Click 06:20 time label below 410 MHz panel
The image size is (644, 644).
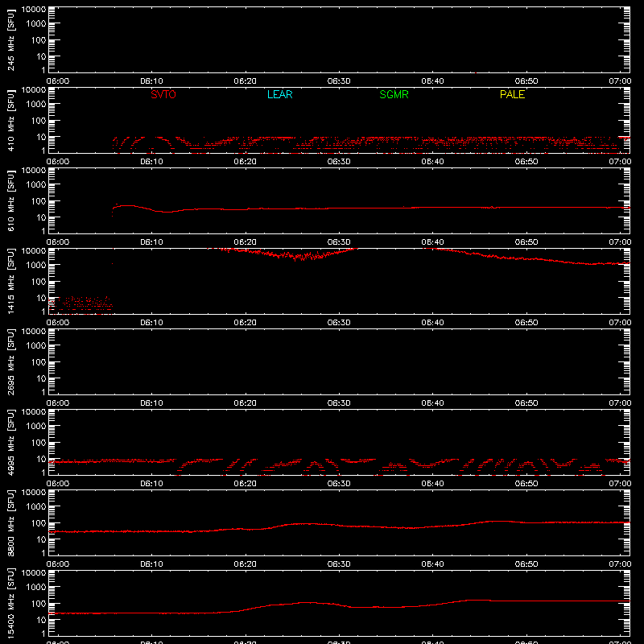click(x=246, y=162)
